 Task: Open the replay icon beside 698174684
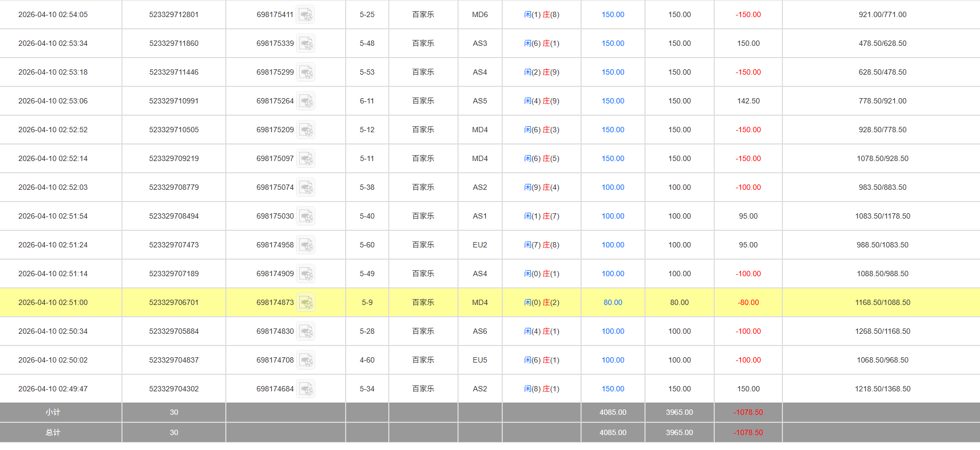coord(306,389)
